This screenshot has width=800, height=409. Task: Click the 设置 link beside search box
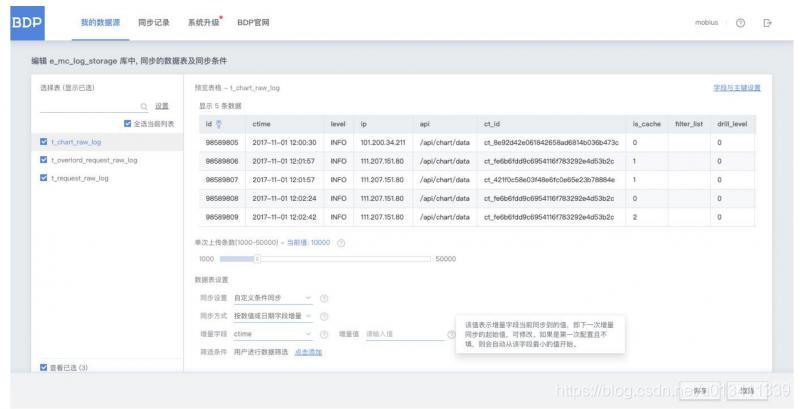[162, 106]
